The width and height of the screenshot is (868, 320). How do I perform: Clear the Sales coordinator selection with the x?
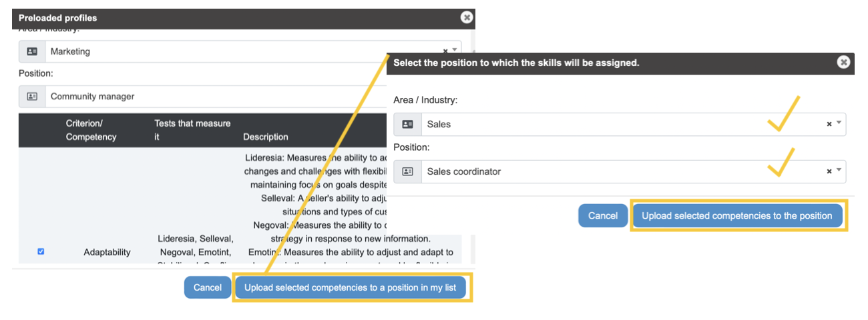click(829, 171)
